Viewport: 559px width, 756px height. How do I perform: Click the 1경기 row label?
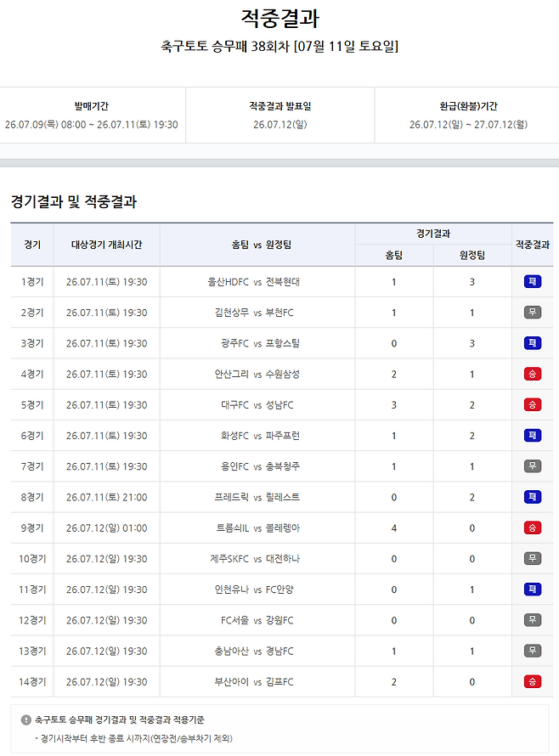pyautogui.click(x=32, y=282)
